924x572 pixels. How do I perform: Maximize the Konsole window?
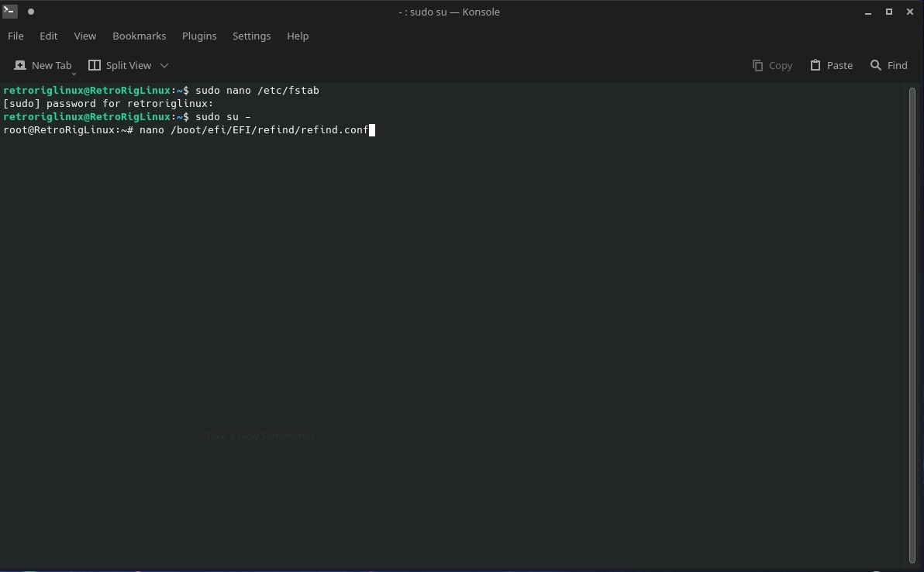pos(889,12)
